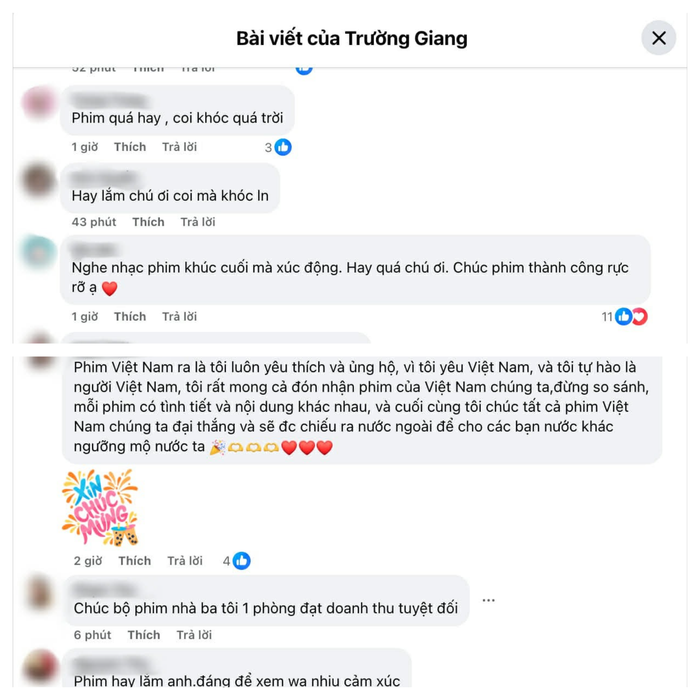
Task: Like the comment posted 2 giờ ago
Action: coord(135,561)
